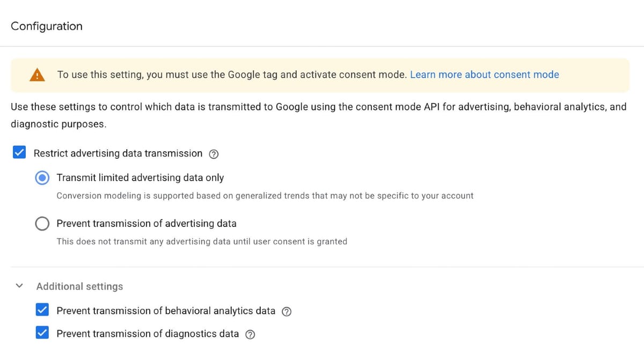
Task: Click the Configuration page title
Action: (x=46, y=26)
